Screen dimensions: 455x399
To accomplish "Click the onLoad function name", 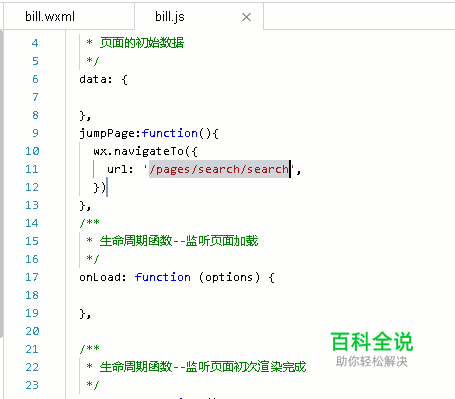I will point(100,277).
